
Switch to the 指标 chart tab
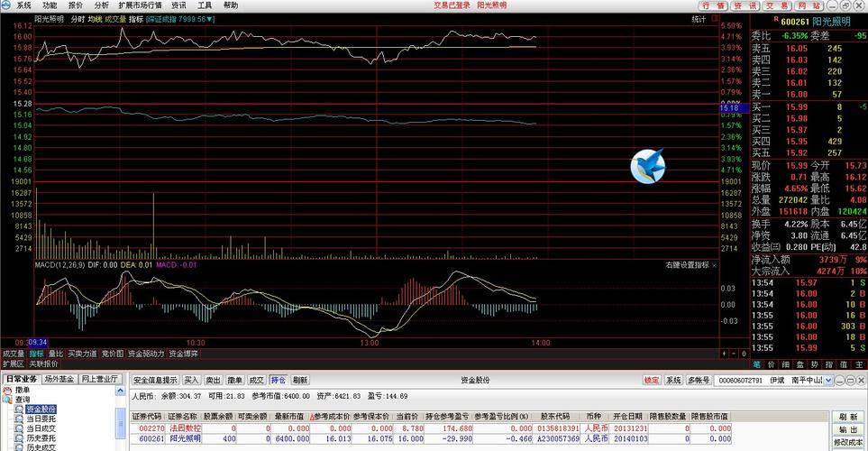37,354
